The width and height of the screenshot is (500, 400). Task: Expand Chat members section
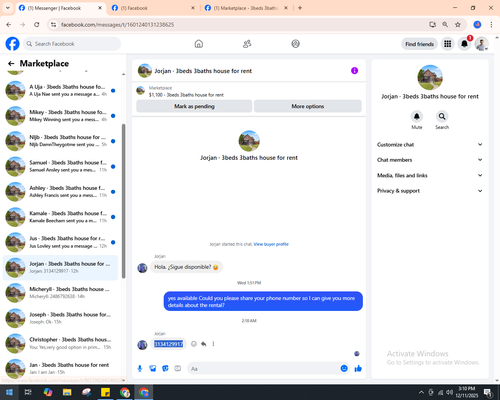pyautogui.click(x=430, y=160)
